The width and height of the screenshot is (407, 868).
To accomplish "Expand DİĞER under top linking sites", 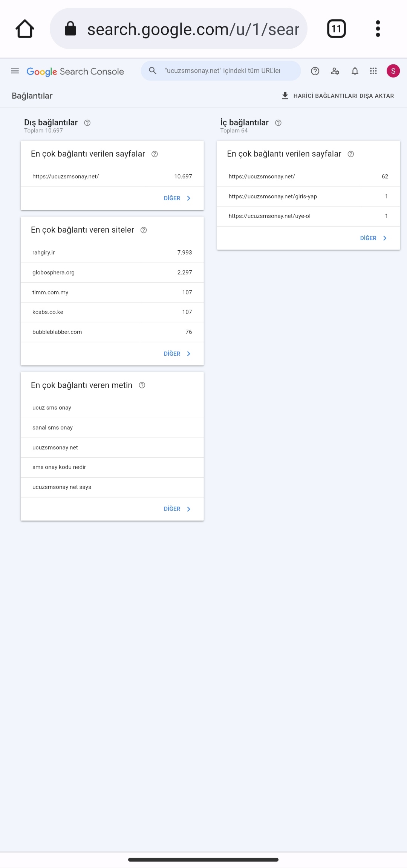I will (177, 354).
